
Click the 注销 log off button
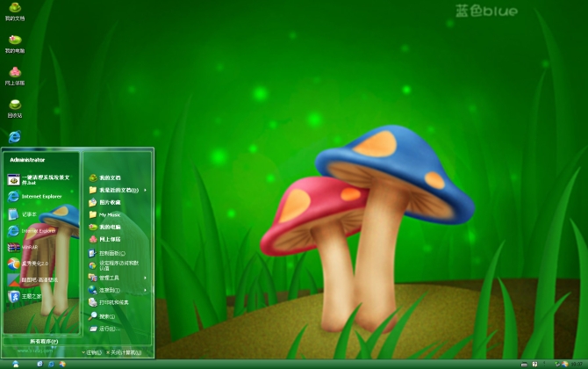(x=91, y=352)
